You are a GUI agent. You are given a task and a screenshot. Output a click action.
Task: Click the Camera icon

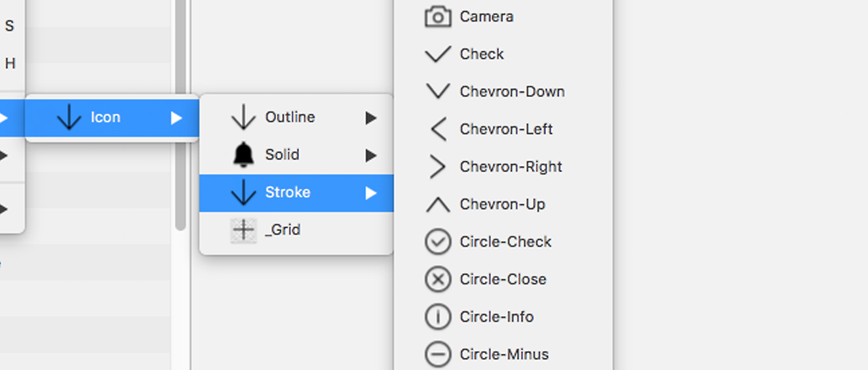coord(438,17)
